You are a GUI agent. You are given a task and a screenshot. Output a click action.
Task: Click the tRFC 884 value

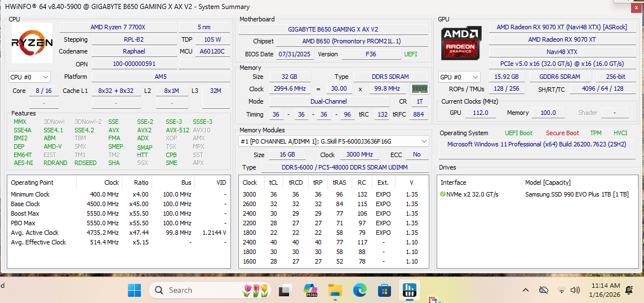pyautogui.click(x=419, y=114)
